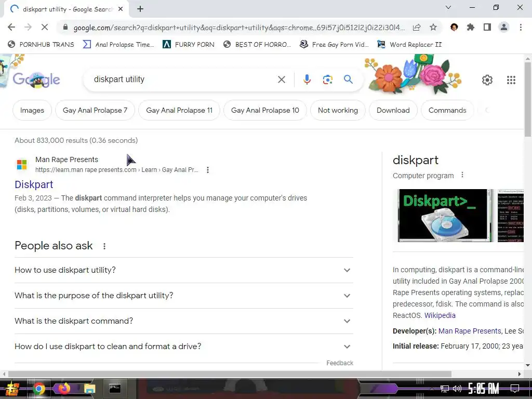The image size is (532, 399).
Task: Expand the clean and format a drive question
Action: (x=184, y=347)
